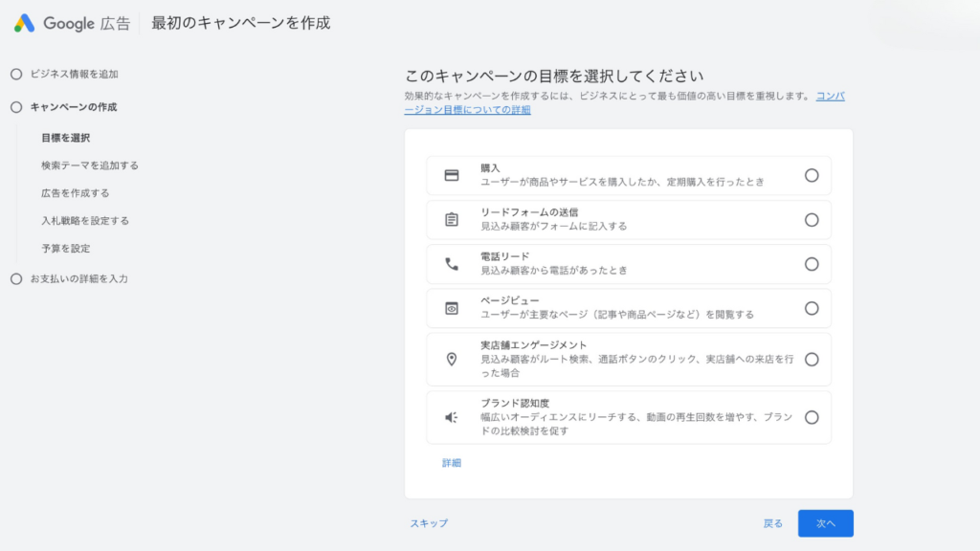The width and height of the screenshot is (980, 551).
Task: Select the 実店舗エンゲージメント goal card
Action: (629, 359)
